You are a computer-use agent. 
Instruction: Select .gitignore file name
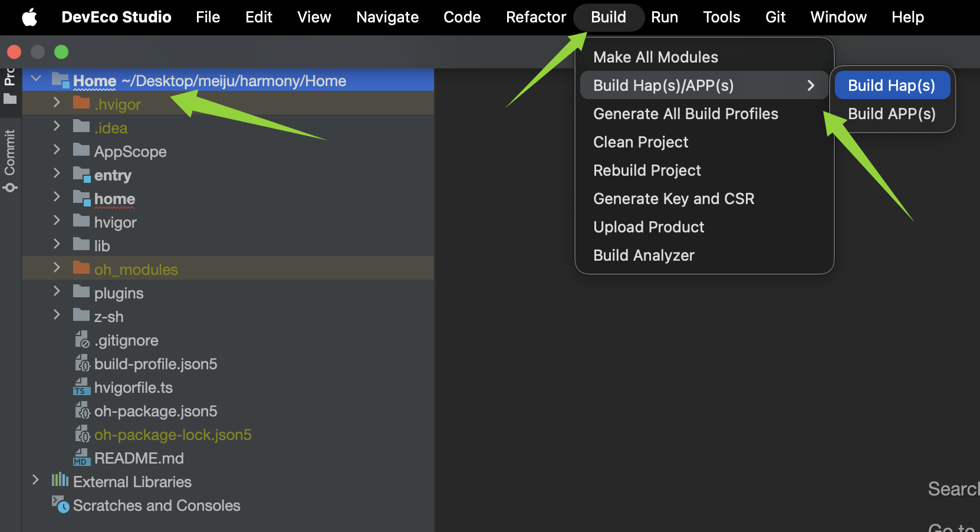(126, 340)
